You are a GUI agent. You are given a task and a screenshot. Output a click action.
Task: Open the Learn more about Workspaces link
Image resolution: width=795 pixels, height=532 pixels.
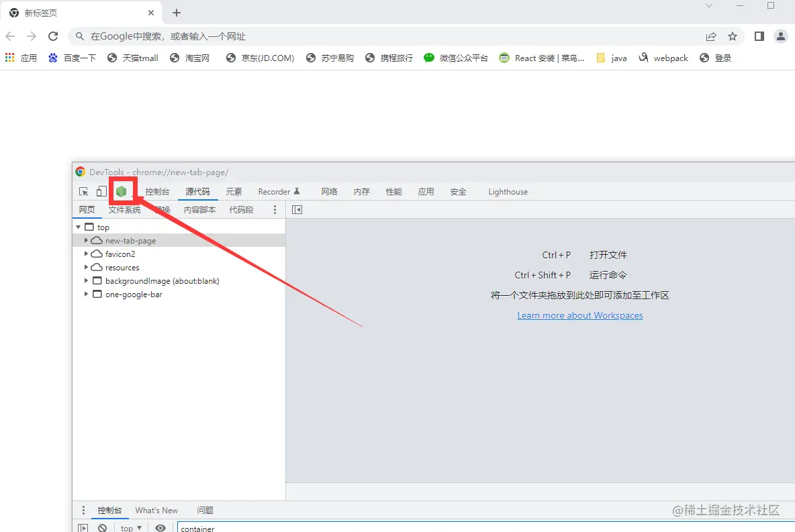(x=580, y=315)
